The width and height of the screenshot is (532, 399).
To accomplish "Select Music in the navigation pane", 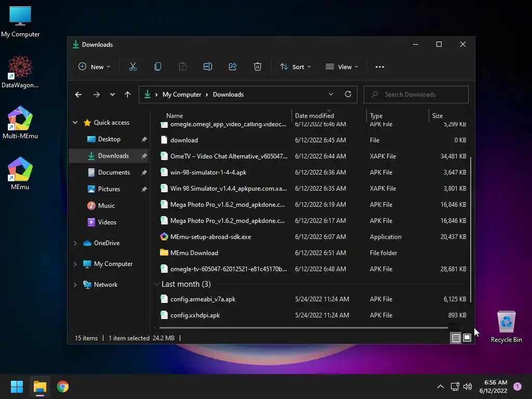I will tap(109, 206).
